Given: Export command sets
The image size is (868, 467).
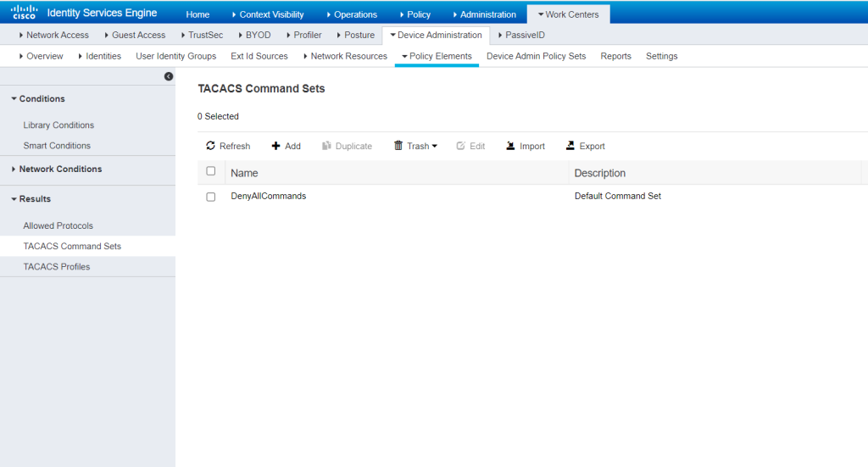Looking at the screenshot, I should pos(585,146).
